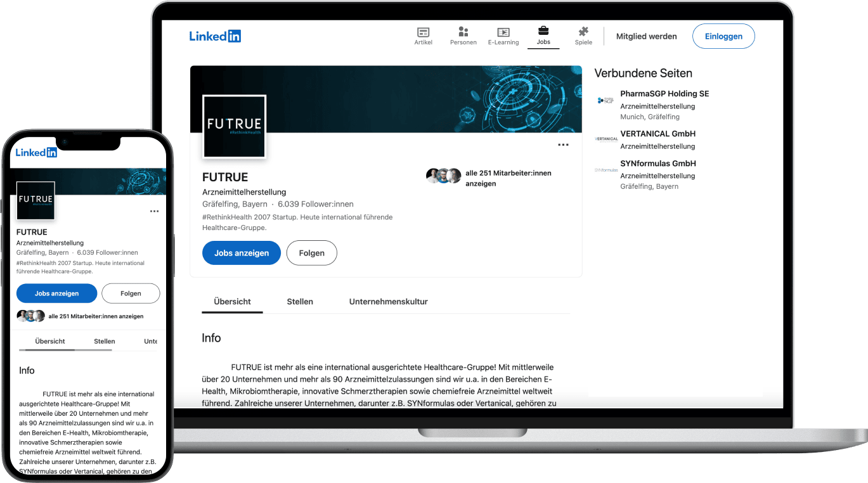Click the employee avatars on the phone screen
Viewport: 868px width, 483px height.
point(31,316)
